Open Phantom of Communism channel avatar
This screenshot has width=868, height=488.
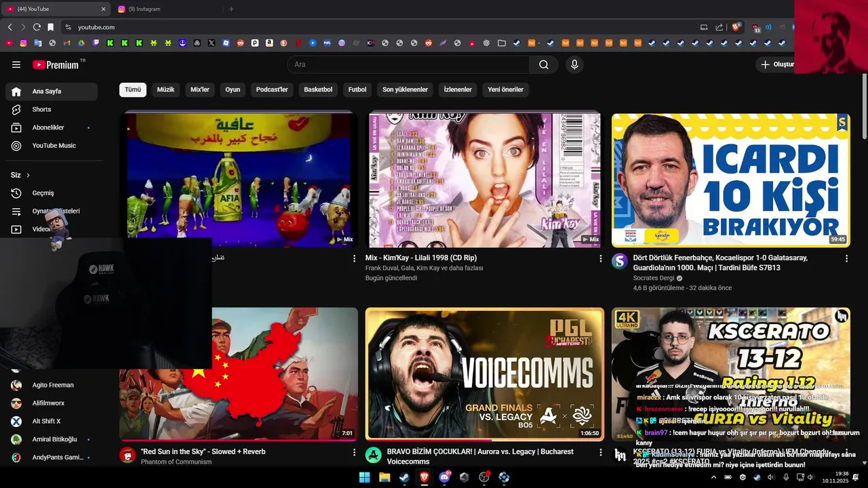click(127, 455)
